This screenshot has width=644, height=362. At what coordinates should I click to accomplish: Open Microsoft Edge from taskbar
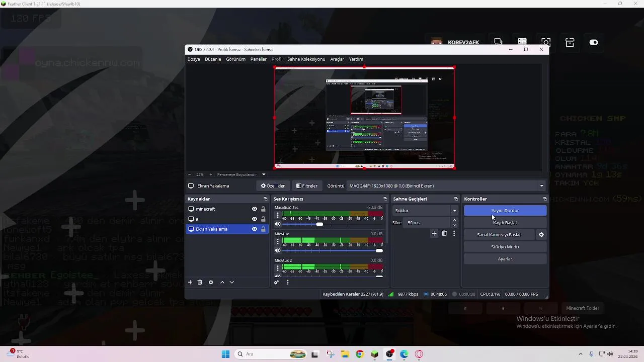coord(404,354)
